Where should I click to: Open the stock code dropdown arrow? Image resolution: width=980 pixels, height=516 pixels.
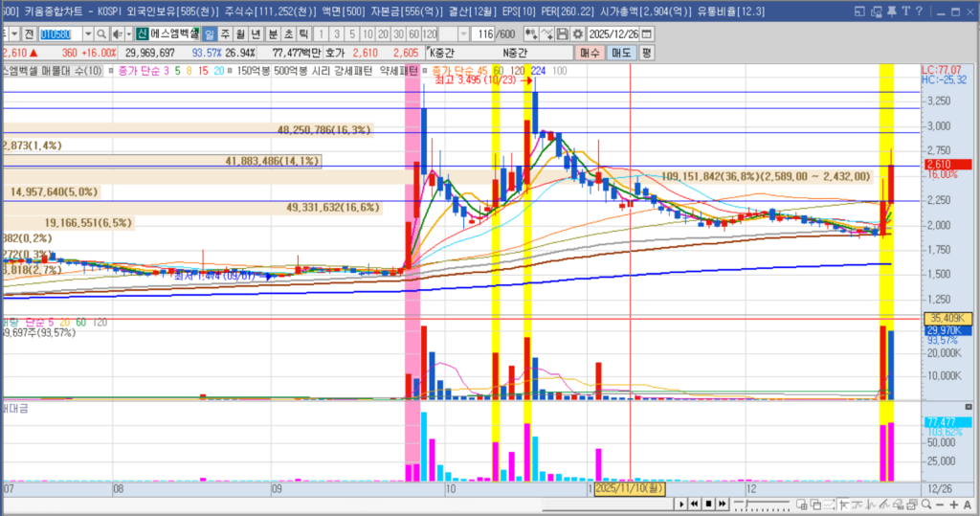pyautogui.click(x=89, y=34)
